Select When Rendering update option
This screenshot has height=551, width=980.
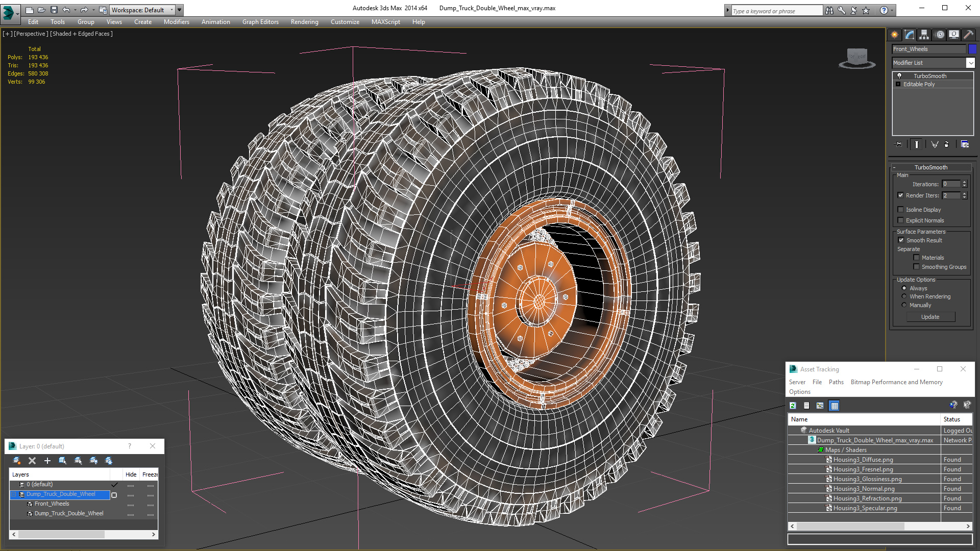904,296
